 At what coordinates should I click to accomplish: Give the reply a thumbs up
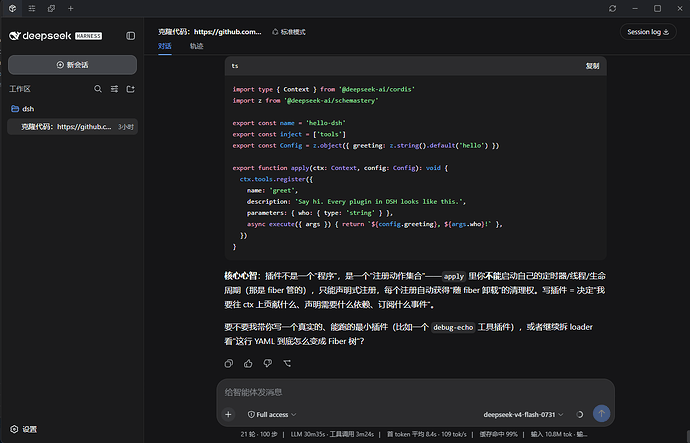(x=248, y=363)
